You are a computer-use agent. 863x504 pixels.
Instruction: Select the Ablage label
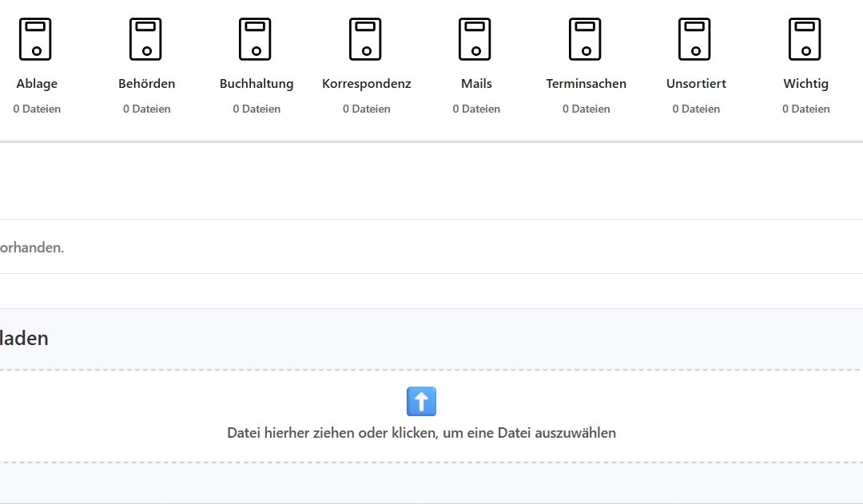(37, 84)
